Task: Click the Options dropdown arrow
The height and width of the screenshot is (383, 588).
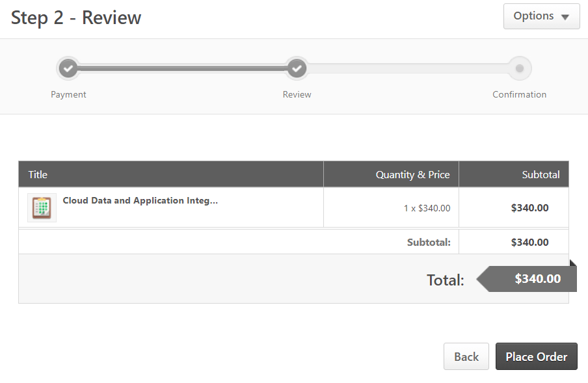Action: tap(565, 17)
